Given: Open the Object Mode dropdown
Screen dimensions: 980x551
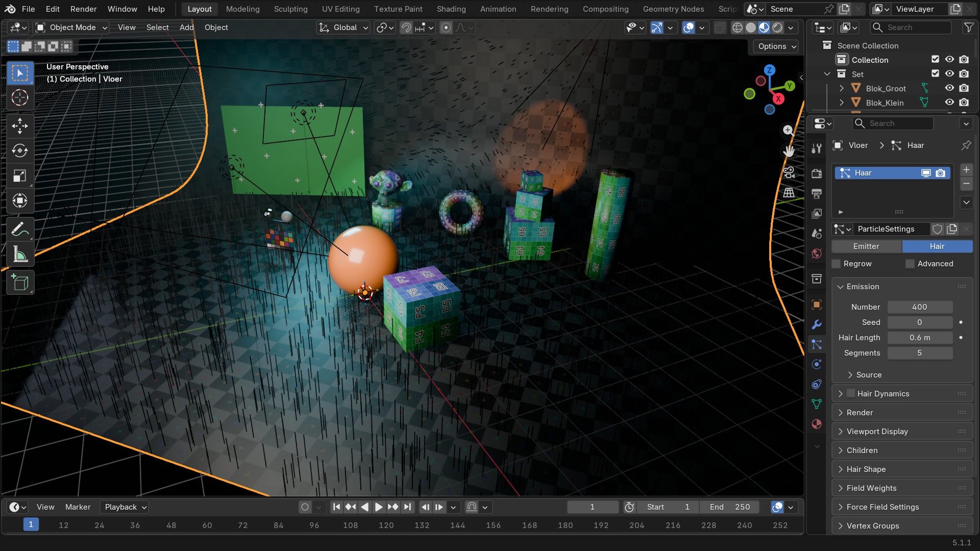Looking at the screenshot, I should [x=71, y=28].
